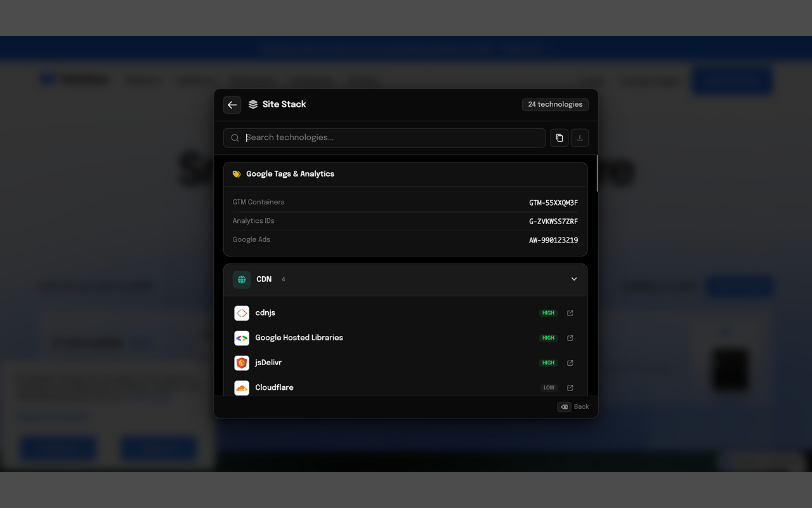The width and height of the screenshot is (812, 508).
Task: Click the Cloudflare logo icon
Action: pos(242,387)
